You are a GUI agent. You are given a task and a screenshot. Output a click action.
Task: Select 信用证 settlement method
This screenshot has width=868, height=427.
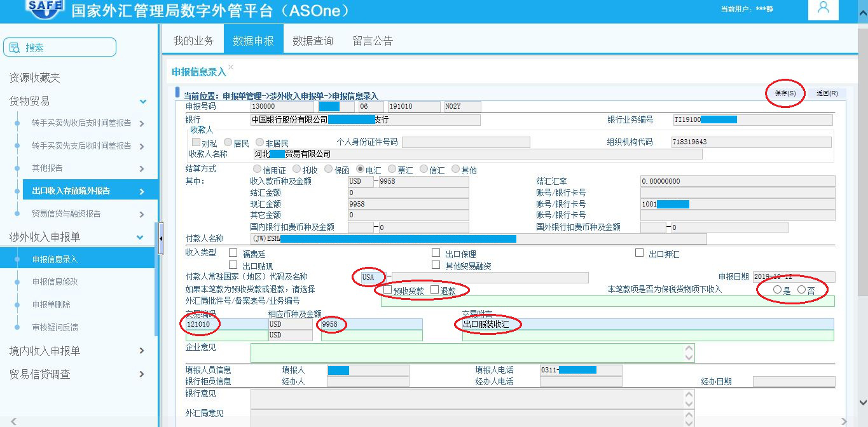(x=257, y=169)
